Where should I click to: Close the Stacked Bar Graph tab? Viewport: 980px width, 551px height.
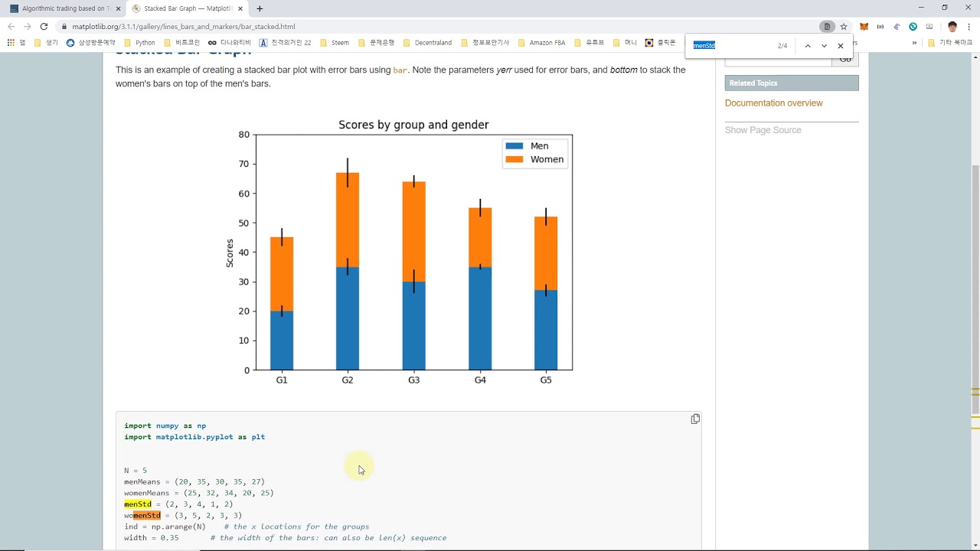(x=240, y=8)
